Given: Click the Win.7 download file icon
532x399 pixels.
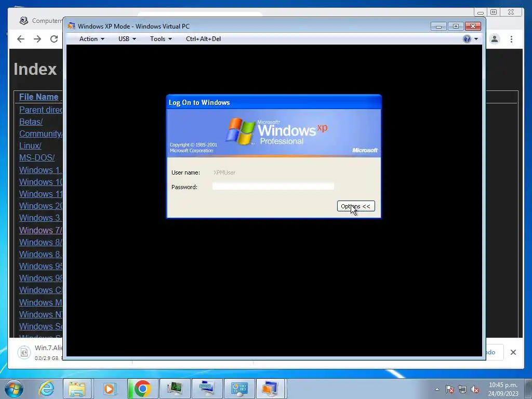Looking at the screenshot, I should (24, 352).
